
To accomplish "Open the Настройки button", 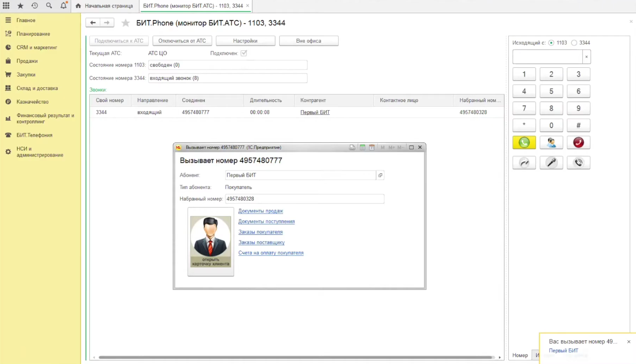I will click(x=246, y=41).
